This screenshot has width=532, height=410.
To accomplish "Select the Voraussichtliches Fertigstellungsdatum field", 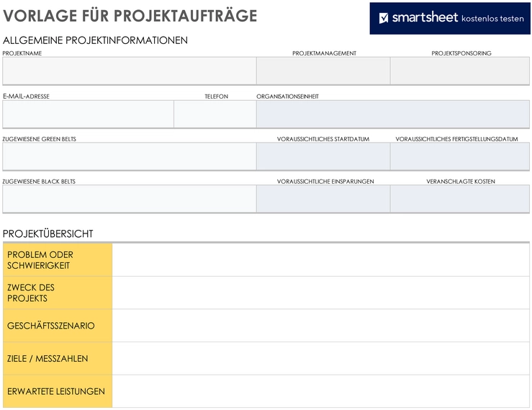I will pyautogui.click(x=460, y=156).
